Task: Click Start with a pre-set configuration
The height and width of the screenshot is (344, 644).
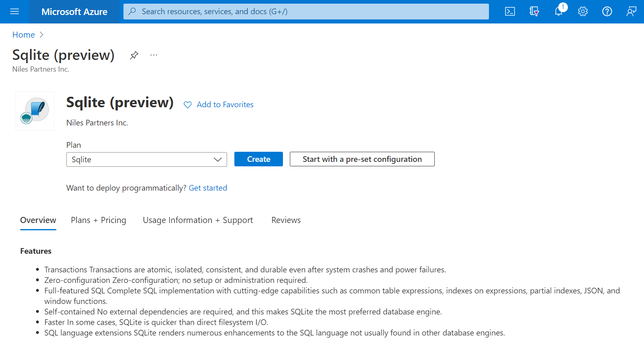Action: pos(362,159)
